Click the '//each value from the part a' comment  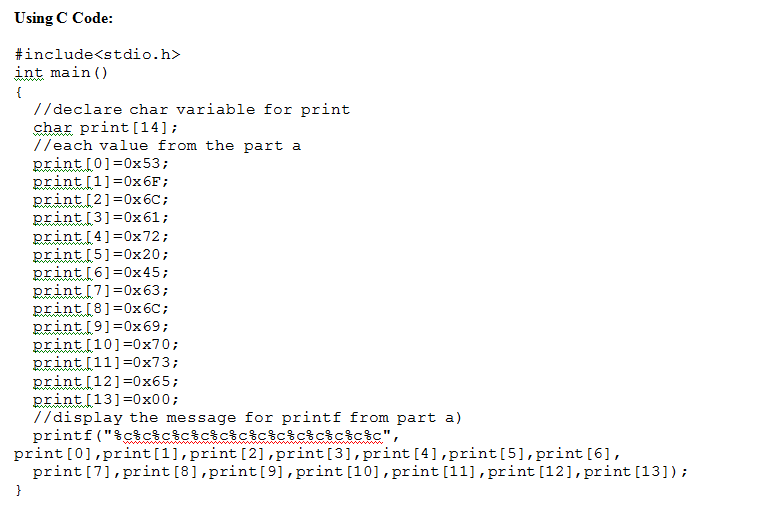(x=167, y=146)
